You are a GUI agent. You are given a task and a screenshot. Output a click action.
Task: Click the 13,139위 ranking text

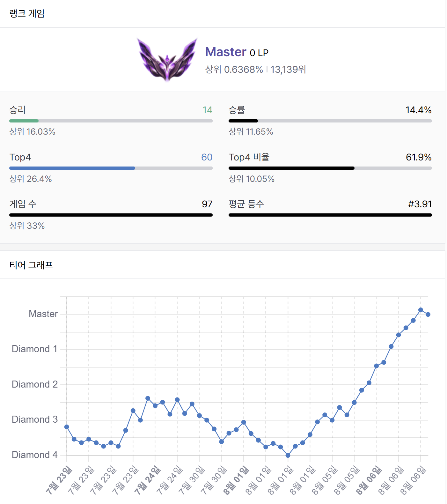(x=288, y=69)
